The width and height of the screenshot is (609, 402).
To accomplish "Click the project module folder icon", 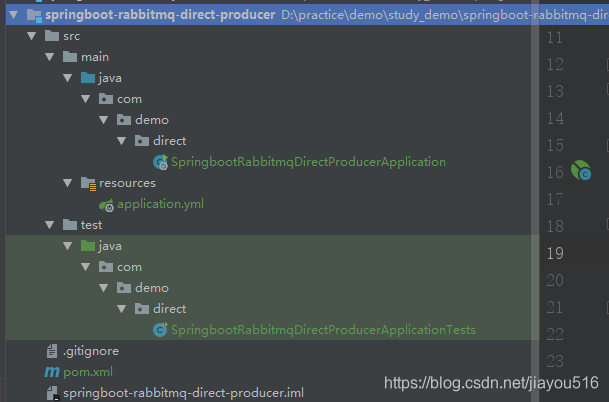I will (x=34, y=16).
